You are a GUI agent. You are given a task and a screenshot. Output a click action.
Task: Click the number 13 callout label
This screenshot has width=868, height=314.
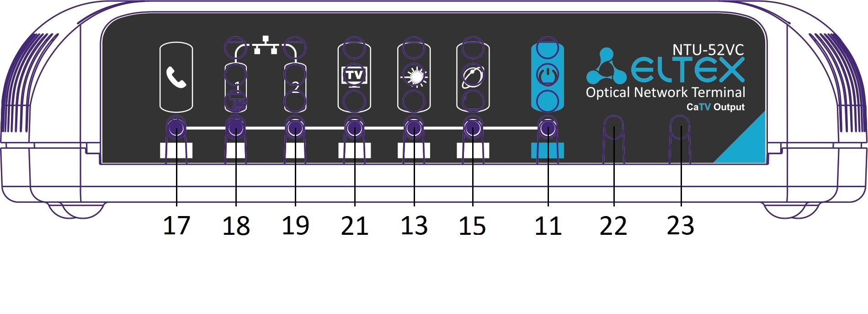point(414,226)
